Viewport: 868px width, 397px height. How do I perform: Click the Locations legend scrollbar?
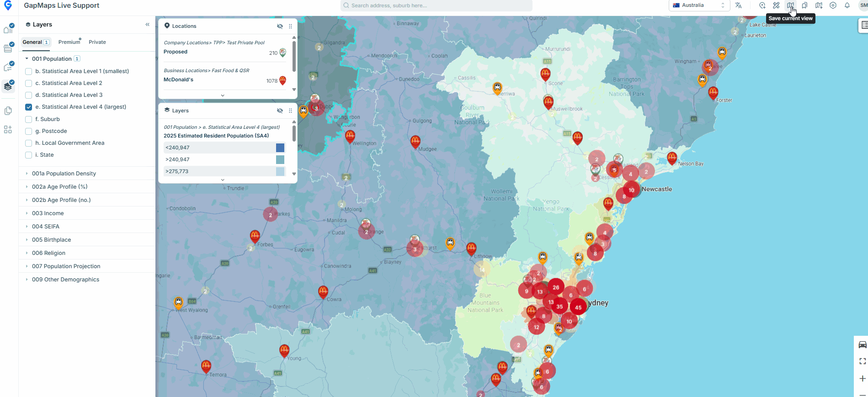(294, 57)
